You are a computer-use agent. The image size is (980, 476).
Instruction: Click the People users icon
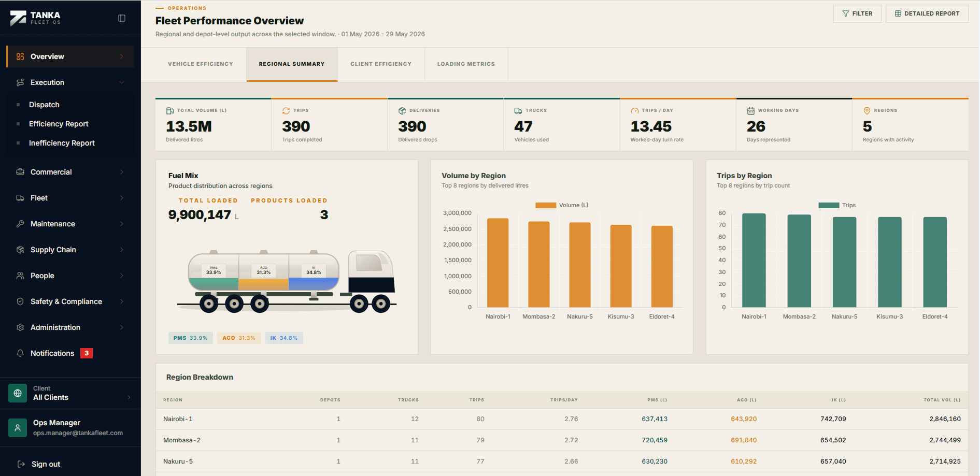pyautogui.click(x=20, y=276)
